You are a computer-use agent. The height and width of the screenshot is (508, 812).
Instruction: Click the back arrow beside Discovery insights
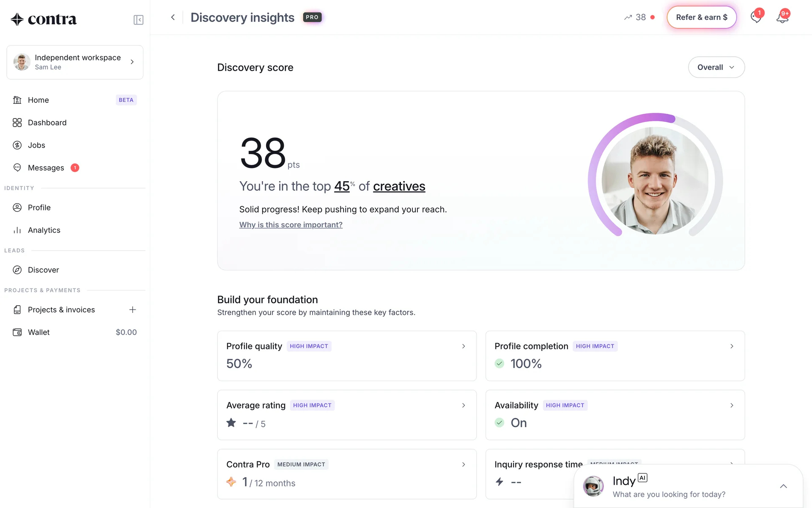pos(173,17)
